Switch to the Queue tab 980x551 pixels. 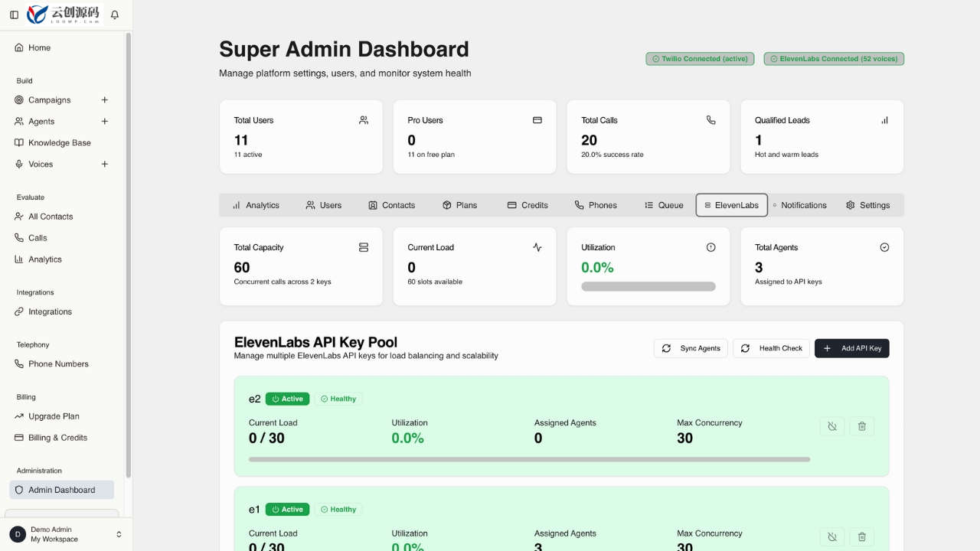click(664, 205)
